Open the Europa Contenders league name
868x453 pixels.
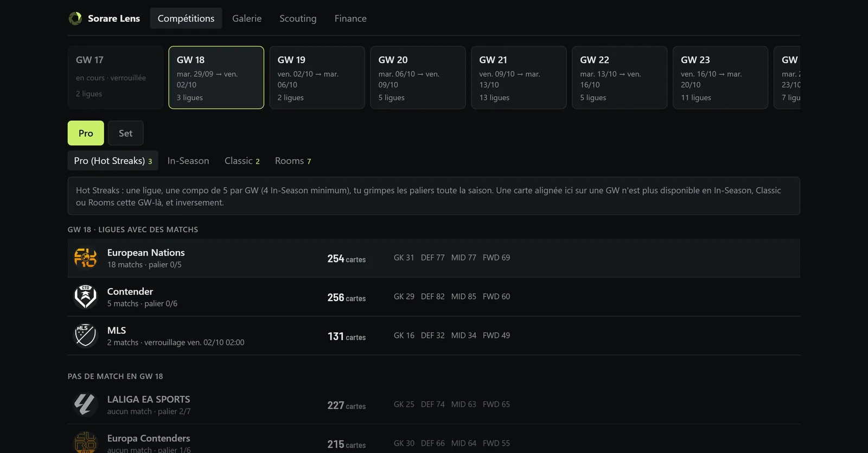(149, 438)
